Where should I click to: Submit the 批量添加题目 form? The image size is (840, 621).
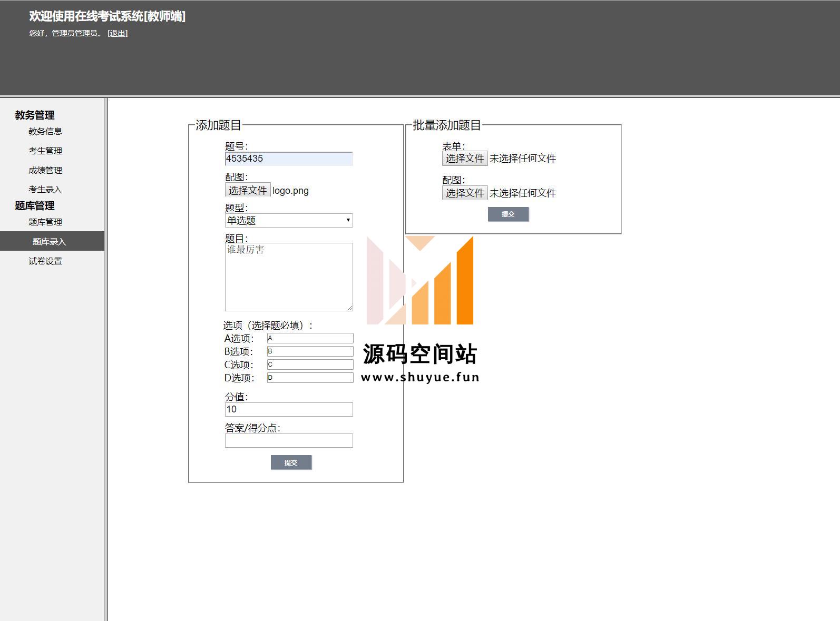509,214
